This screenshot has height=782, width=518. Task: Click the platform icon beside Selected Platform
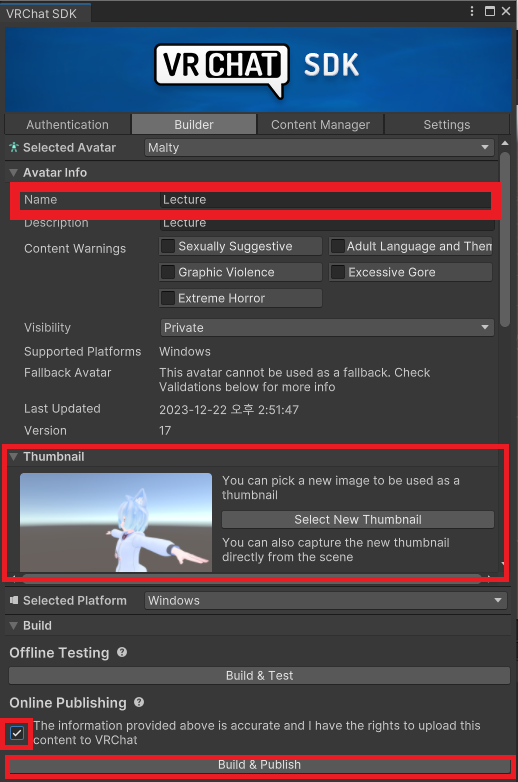point(14,600)
